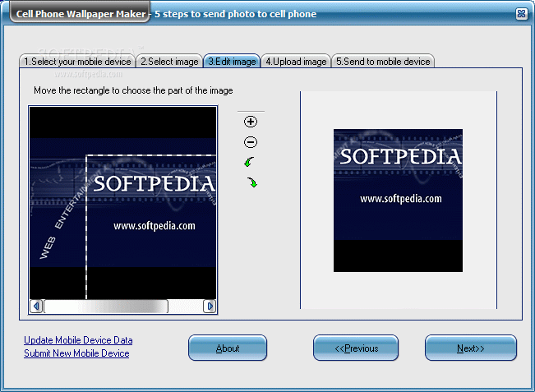Open the Send to mobile device tab
The image size is (535, 392).
point(383,62)
